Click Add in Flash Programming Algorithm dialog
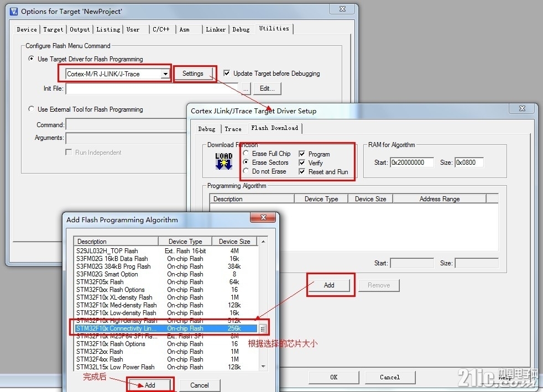The image size is (543, 392). click(150, 385)
